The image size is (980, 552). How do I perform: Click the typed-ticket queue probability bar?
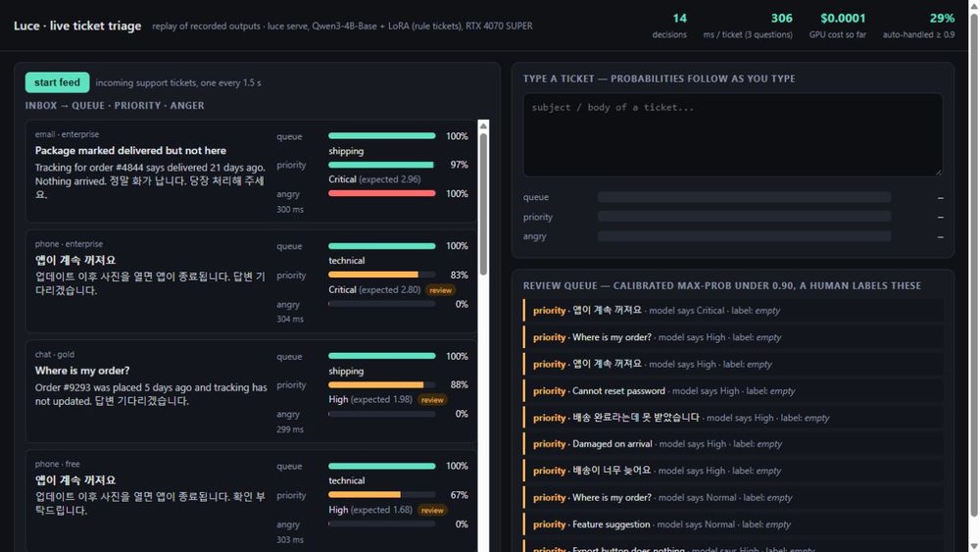click(745, 197)
